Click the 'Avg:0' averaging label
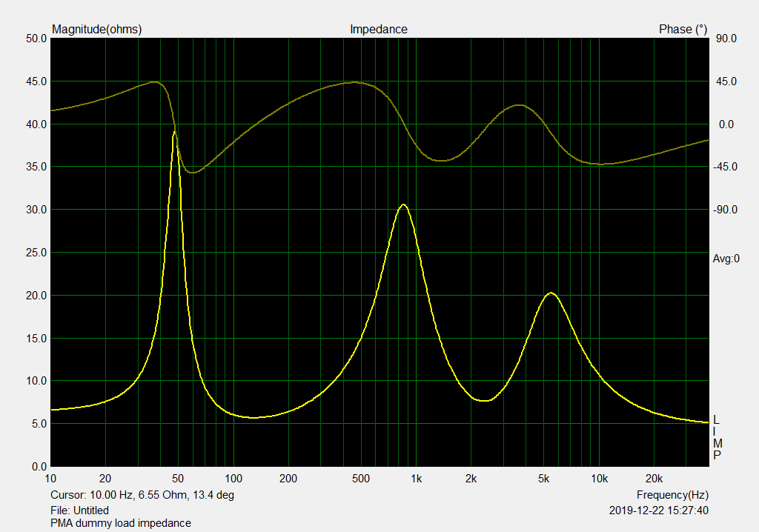Screen dimensions: 759x532 pyautogui.click(x=726, y=259)
